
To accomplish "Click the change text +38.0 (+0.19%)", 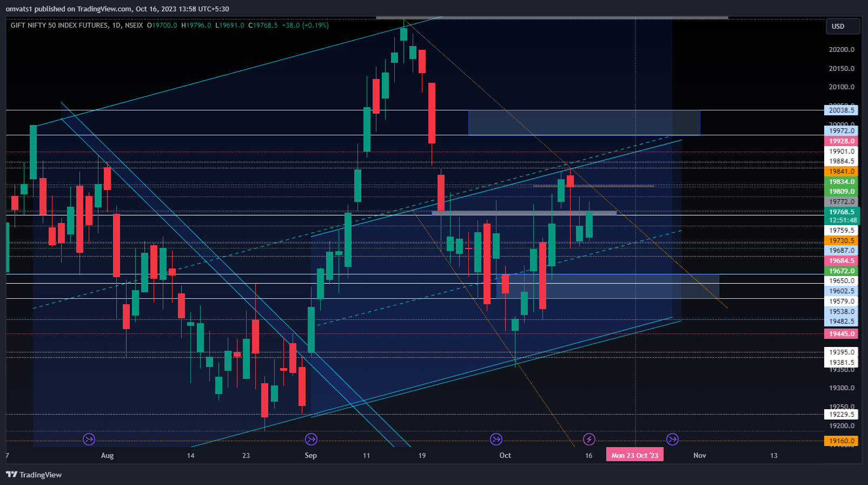I will 306,25.
